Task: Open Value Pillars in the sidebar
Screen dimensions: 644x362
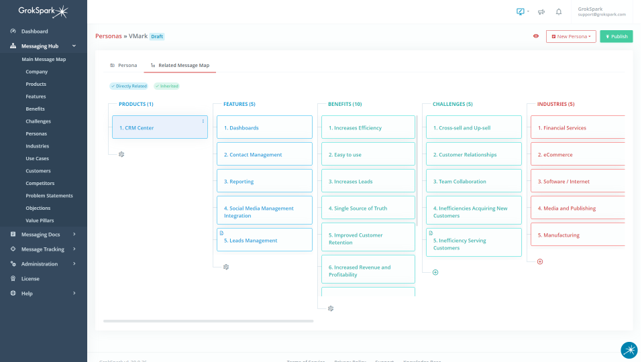Action: [40, 221]
